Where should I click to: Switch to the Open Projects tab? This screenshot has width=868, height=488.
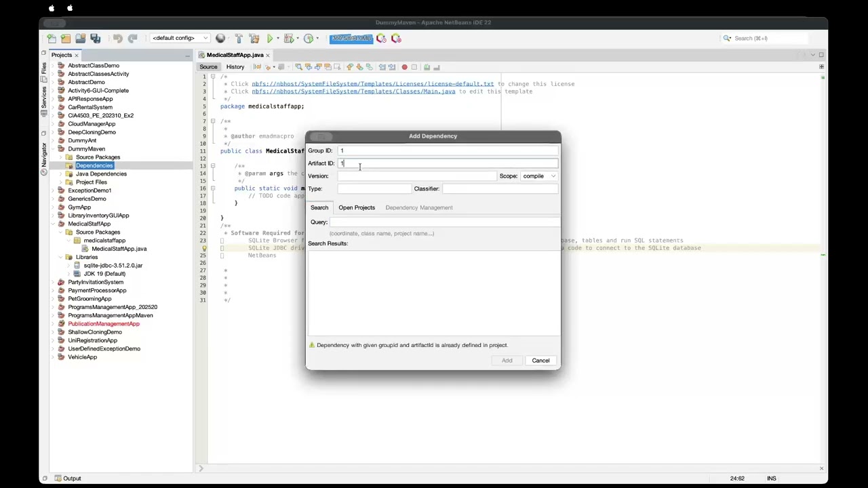(357, 207)
